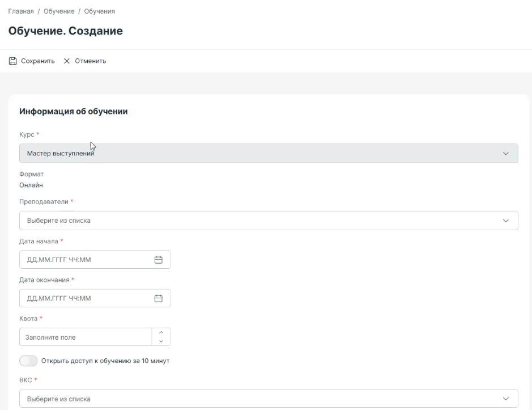The height and width of the screenshot is (410, 532).
Task: Click chevron arrow in ВКС field
Action: (x=506, y=399)
